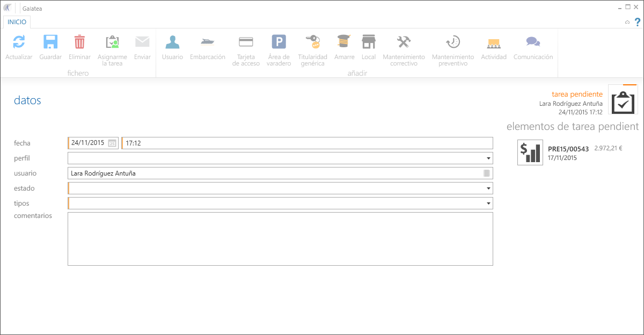
Task: Open the estado dropdown list
Action: [x=488, y=188]
